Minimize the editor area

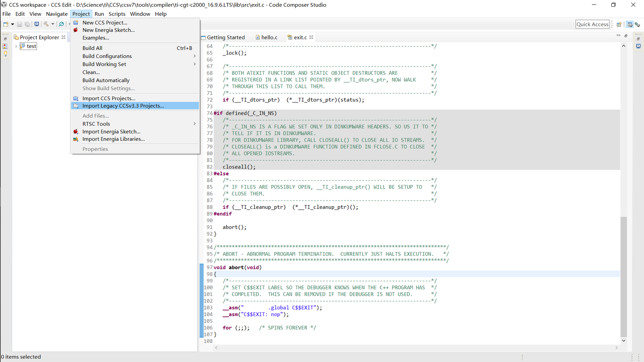click(619, 35)
